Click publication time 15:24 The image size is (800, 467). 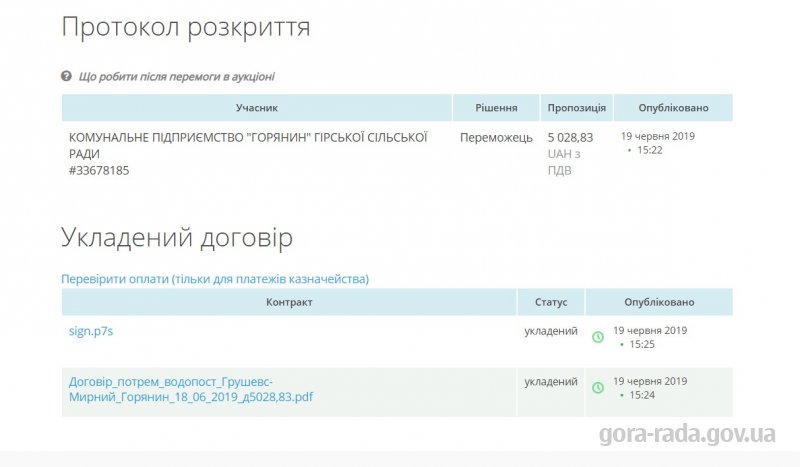(642, 395)
